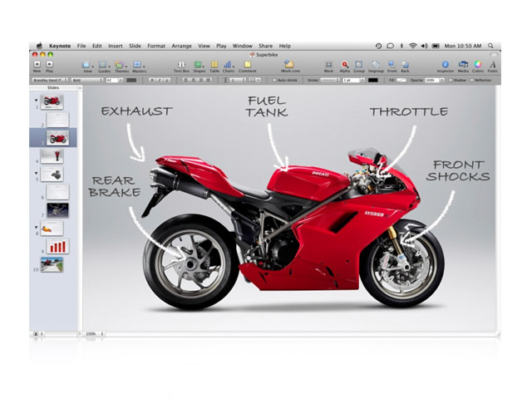Click the Fill color well

(x=401, y=80)
